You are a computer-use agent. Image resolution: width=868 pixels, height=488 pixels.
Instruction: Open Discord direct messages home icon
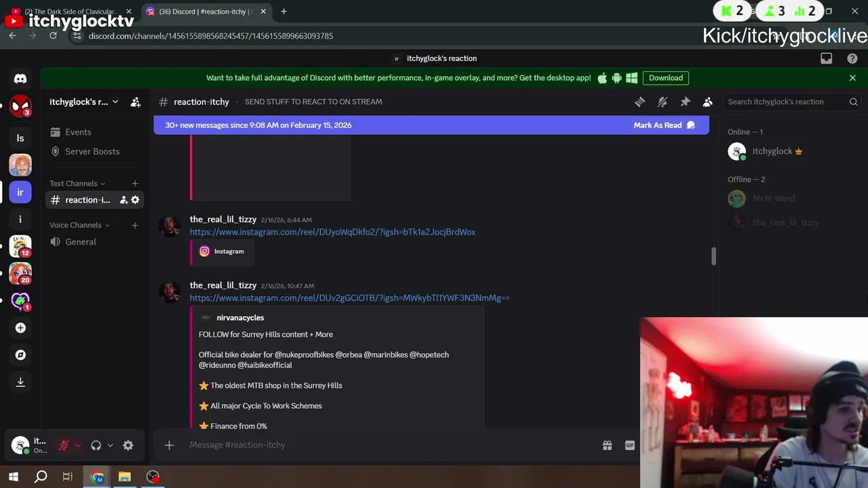tap(20, 79)
